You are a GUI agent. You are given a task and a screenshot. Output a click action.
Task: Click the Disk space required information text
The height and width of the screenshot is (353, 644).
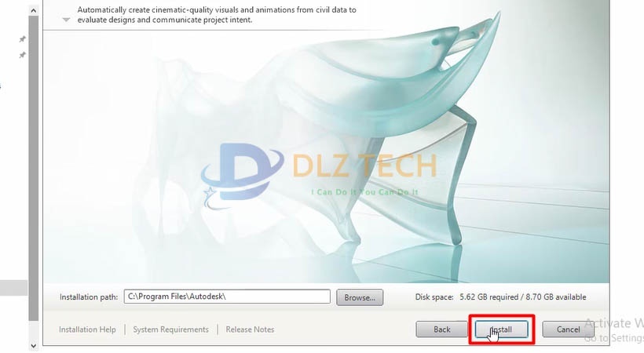point(500,297)
